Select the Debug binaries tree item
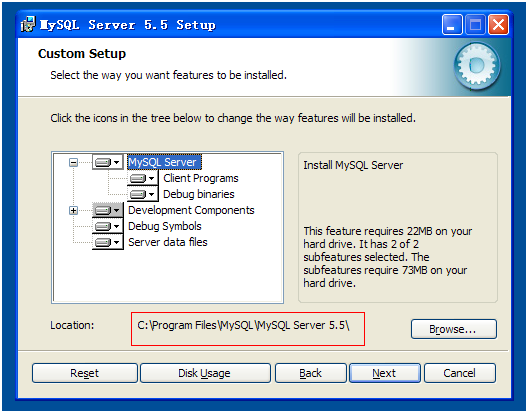 pyautogui.click(x=199, y=194)
